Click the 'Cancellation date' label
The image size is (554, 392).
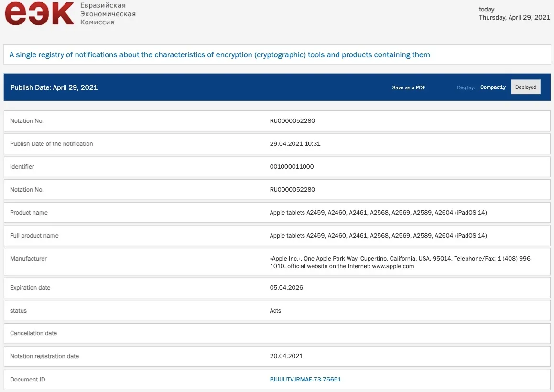[x=33, y=333]
